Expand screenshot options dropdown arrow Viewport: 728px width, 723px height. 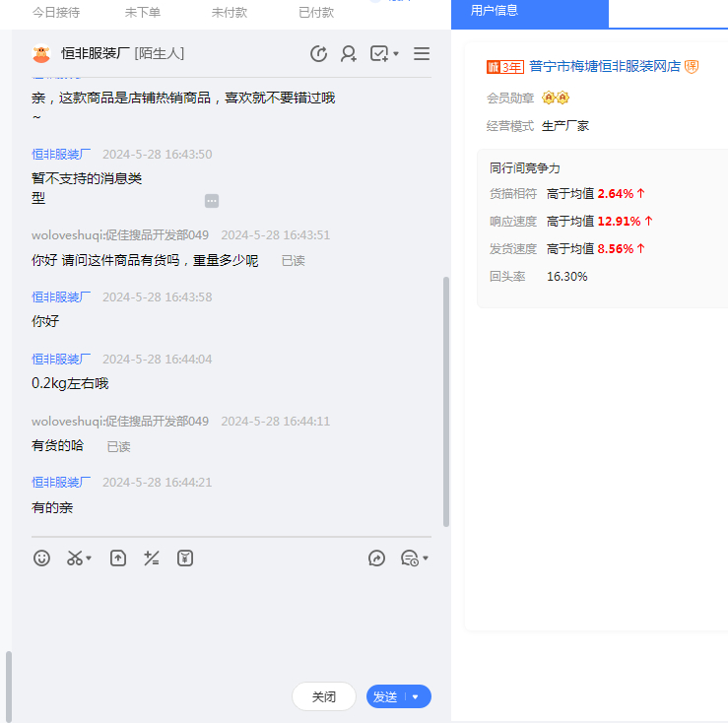click(89, 559)
